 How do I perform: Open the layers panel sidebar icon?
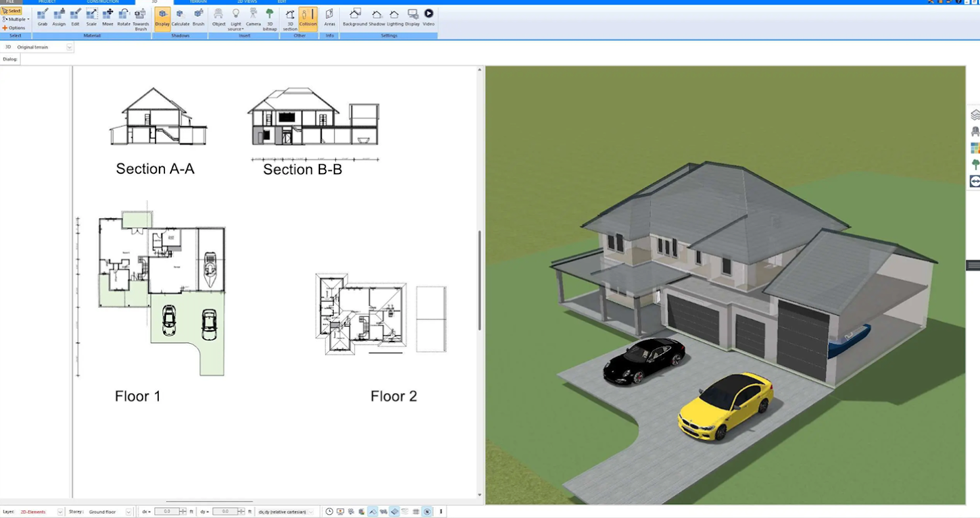[x=975, y=115]
